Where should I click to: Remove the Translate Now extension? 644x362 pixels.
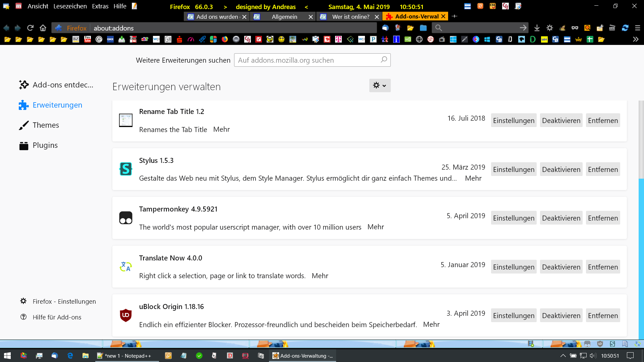coord(603,267)
